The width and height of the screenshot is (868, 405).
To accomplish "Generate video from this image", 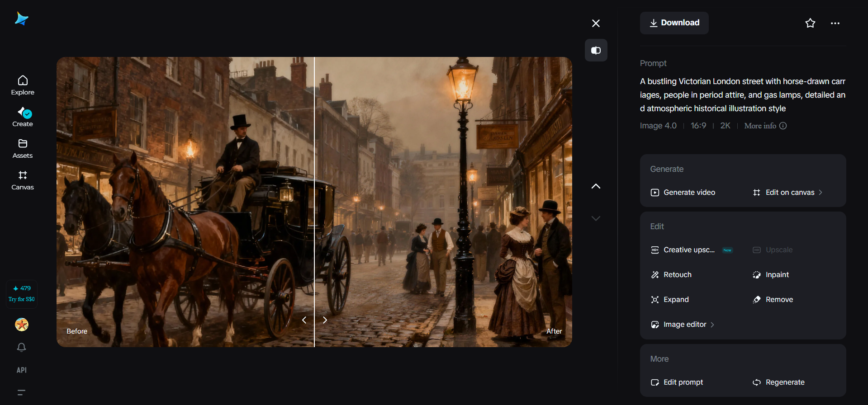I will (683, 193).
